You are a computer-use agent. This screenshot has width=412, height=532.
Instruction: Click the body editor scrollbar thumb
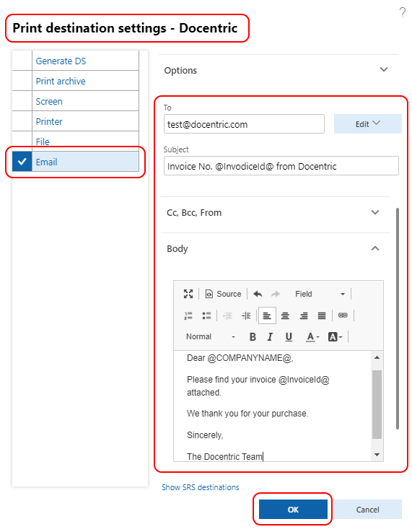[x=377, y=404]
